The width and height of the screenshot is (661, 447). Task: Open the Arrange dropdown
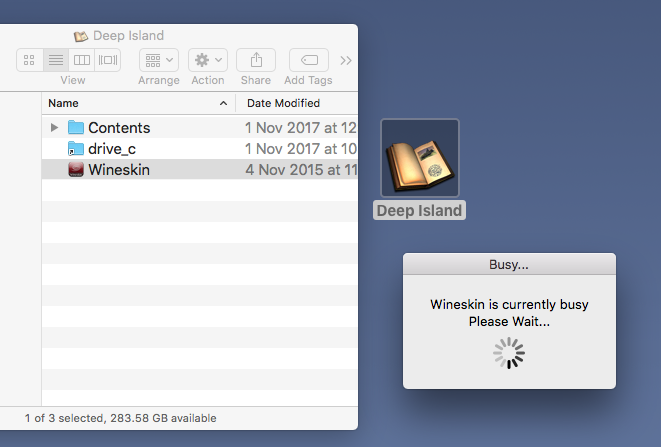tap(159, 60)
